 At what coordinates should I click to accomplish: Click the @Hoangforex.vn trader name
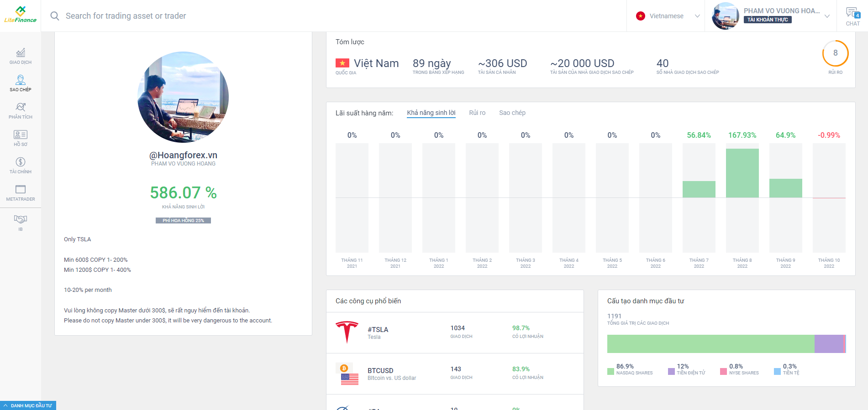click(183, 155)
